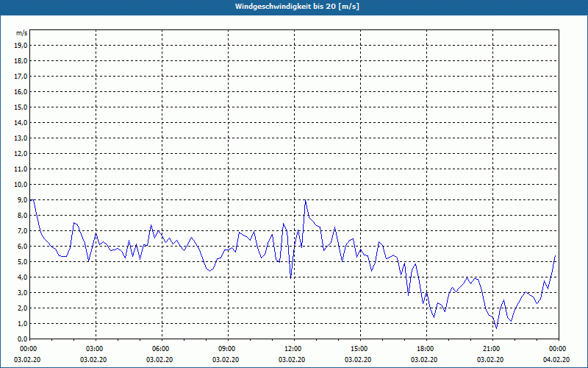Click the 03.02.20 date under 06:00
Screen dimensions: 588x368
[x=159, y=360]
